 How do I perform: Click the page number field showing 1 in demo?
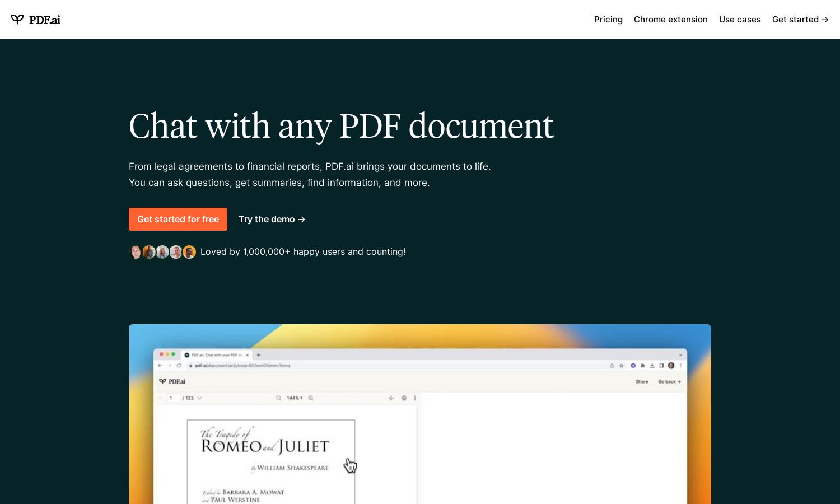click(174, 398)
